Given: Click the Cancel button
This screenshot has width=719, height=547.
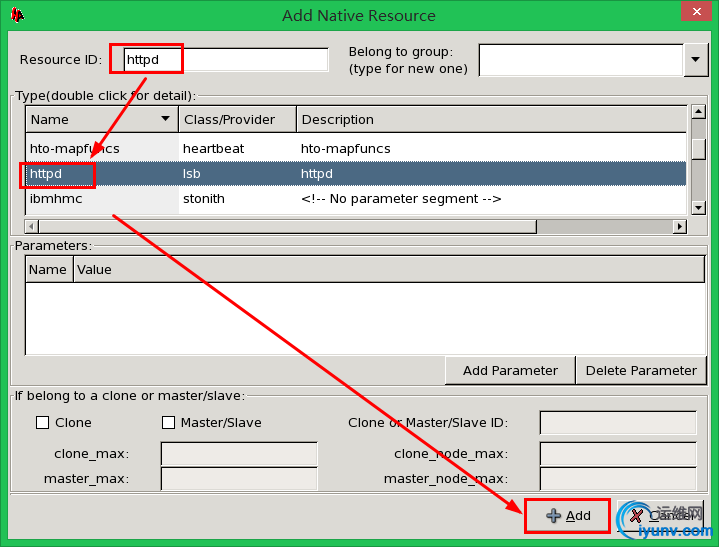Looking at the screenshot, I should point(660,516).
